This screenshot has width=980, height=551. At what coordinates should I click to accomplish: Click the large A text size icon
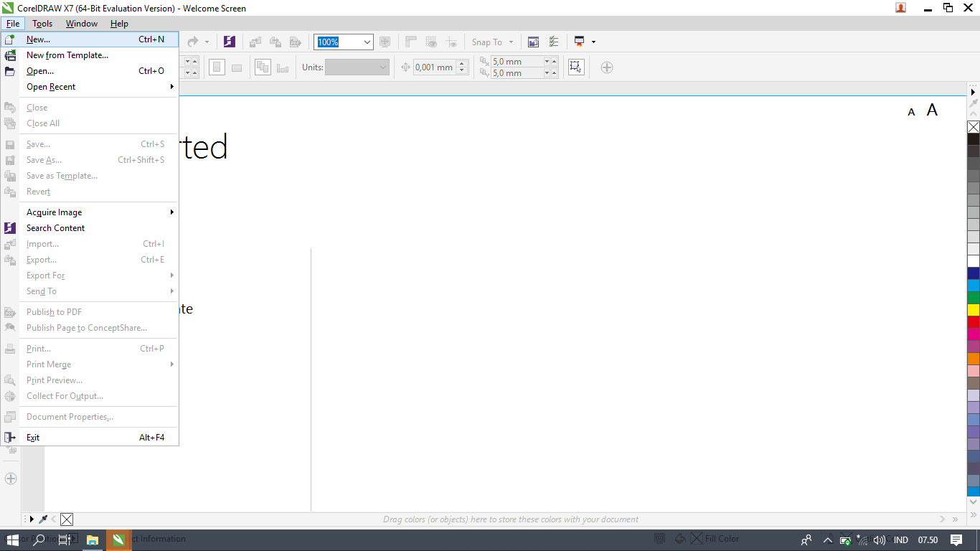tap(932, 110)
